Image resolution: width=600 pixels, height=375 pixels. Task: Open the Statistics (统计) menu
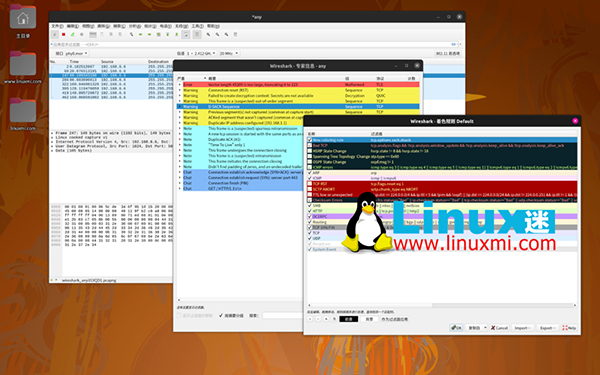coord(150,26)
